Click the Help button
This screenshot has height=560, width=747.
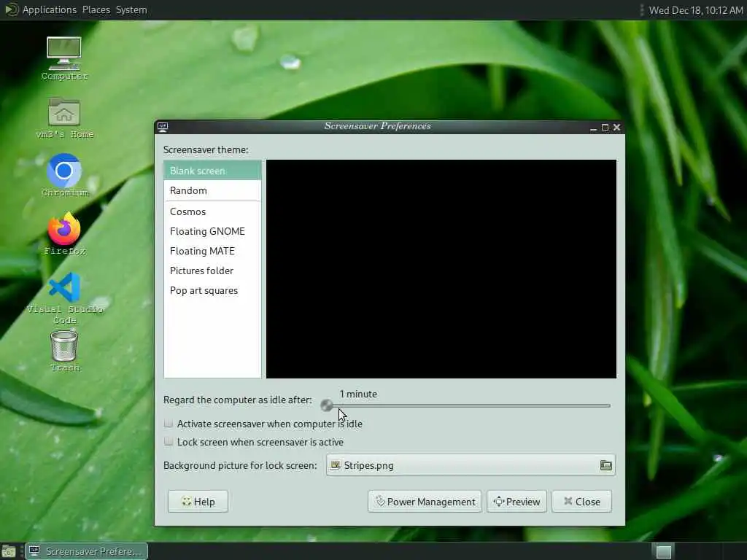coord(198,502)
